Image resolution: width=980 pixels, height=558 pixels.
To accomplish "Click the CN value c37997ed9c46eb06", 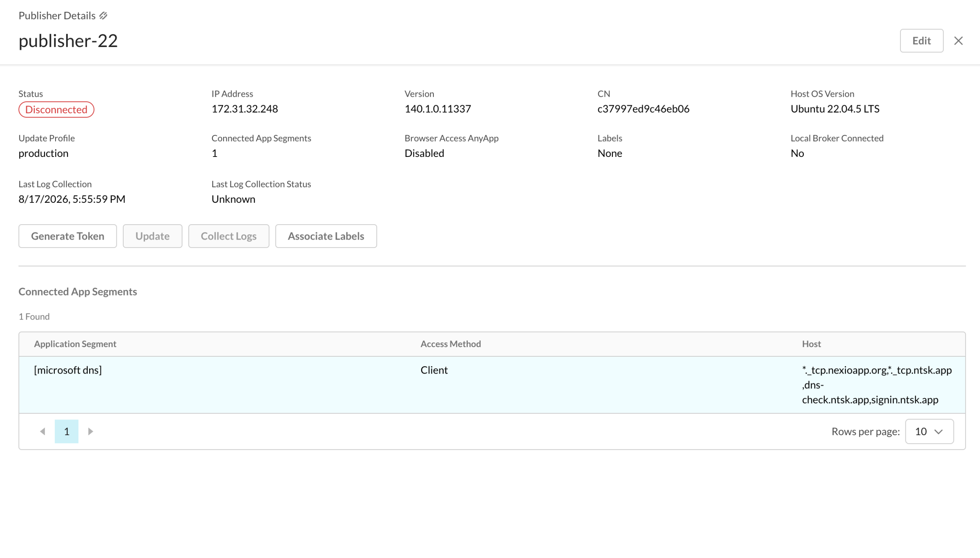I will [643, 109].
